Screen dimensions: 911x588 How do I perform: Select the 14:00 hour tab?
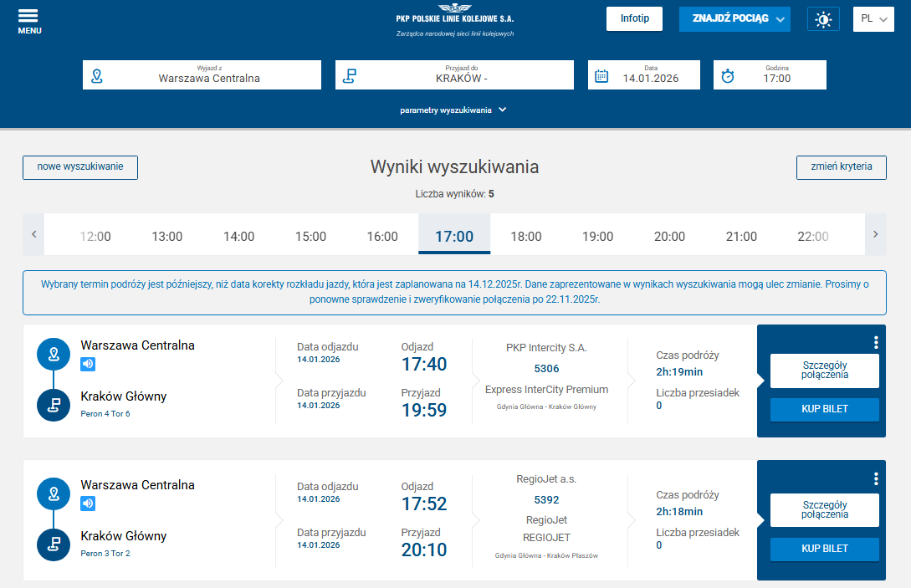[x=238, y=236]
